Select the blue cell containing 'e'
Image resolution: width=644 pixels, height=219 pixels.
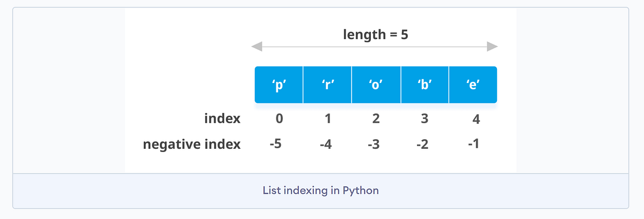[x=473, y=85]
